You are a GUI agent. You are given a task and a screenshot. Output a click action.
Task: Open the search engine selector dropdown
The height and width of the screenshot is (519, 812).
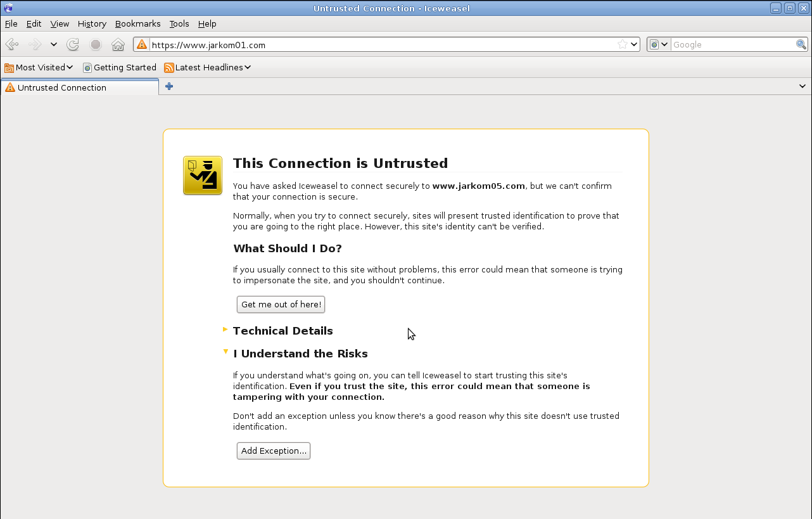[658, 44]
